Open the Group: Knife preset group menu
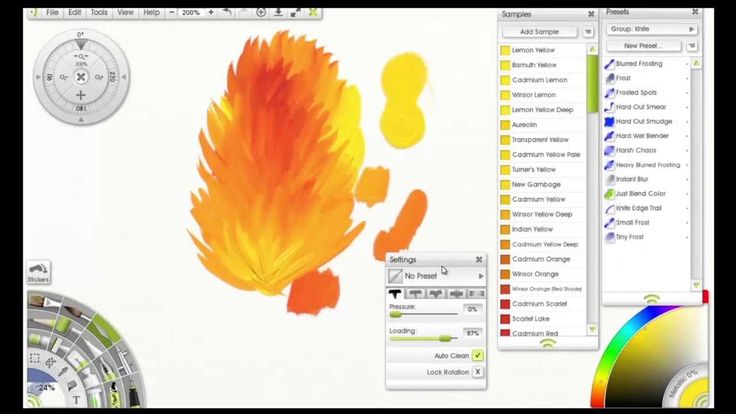The width and height of the screenshot is (736, 414). point(652,29)
